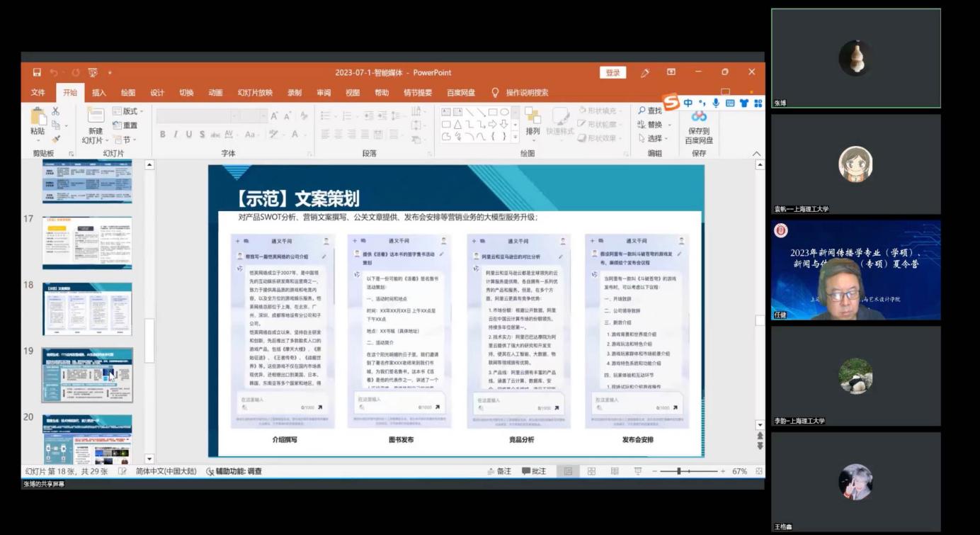The height and width of the screenshot is (535, 980).
Task: Click the Sogou skin shirt icon
Action: (744, 103)
